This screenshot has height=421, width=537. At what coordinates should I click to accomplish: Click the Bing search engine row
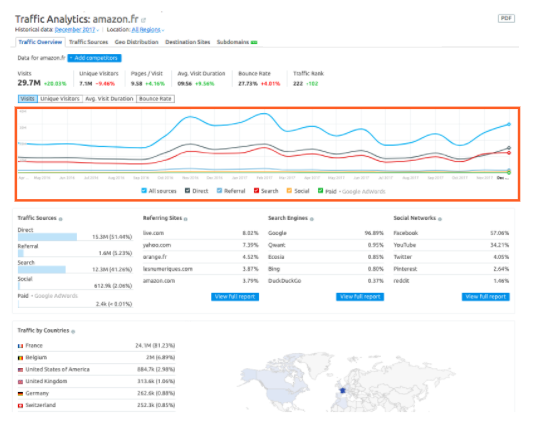[x=326, y=269]
